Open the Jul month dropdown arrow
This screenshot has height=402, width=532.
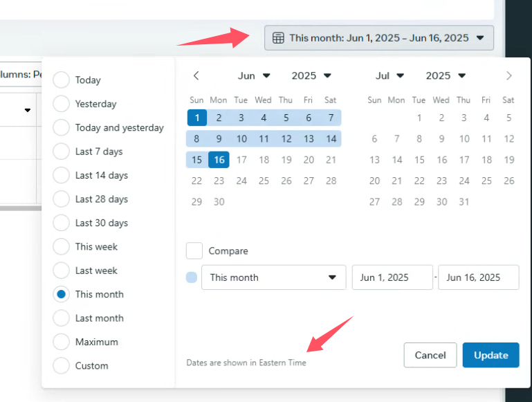click(401, 75)
